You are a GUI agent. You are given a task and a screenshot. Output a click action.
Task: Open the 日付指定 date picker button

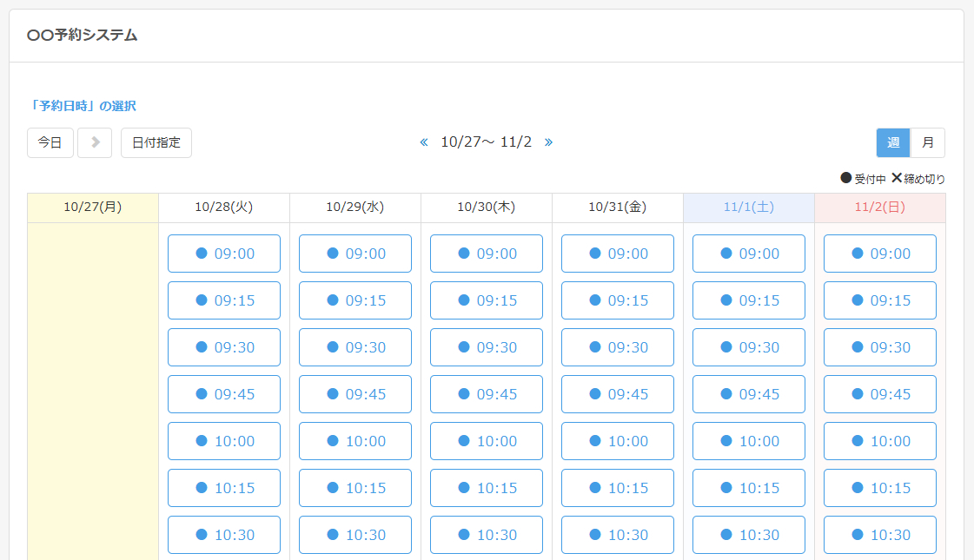pos(156,143)
